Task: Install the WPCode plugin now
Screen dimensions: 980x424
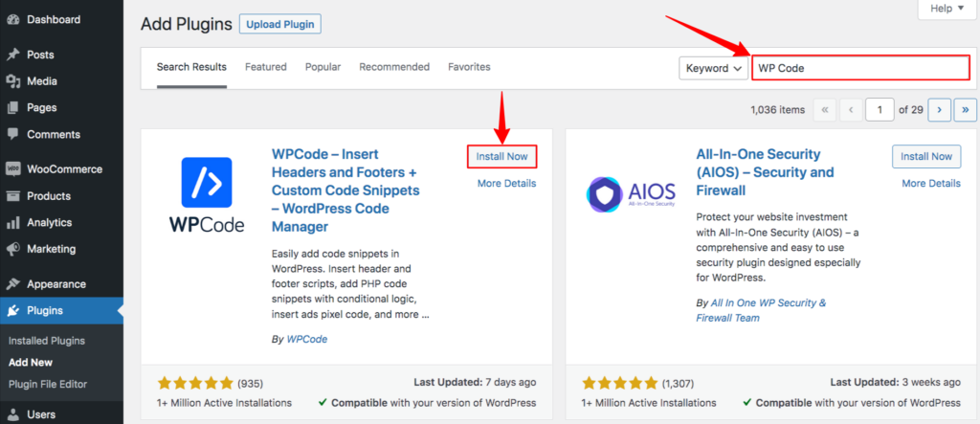Action: [501, 156]
